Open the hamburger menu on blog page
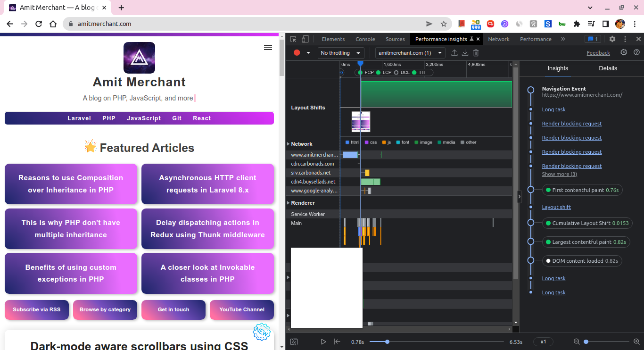 pos(268,47)
